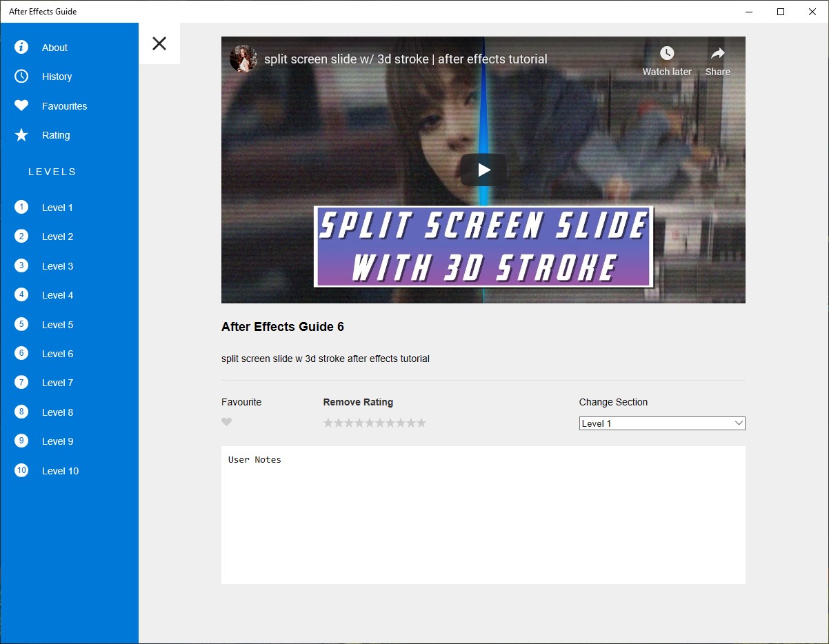Open the Level 3 section
The image size is (829, 644).
[57, 266]
